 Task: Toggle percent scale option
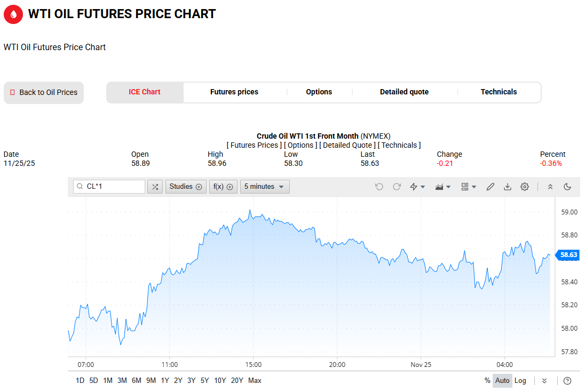487,381
